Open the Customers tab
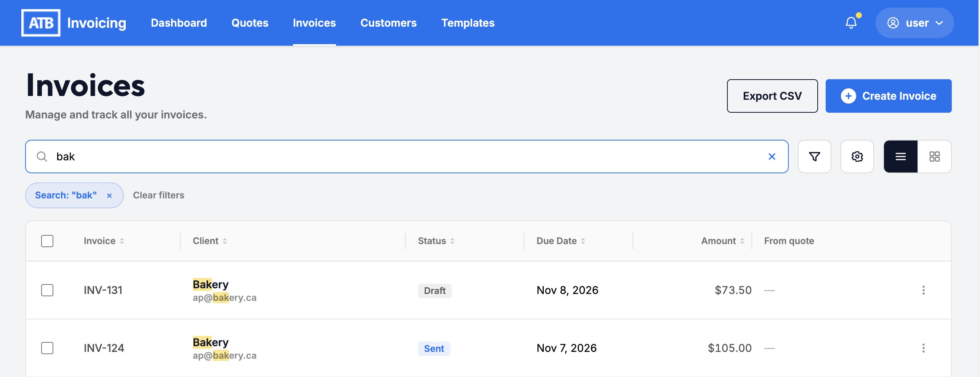Screen dimensions: 980x377 (389, 23)
